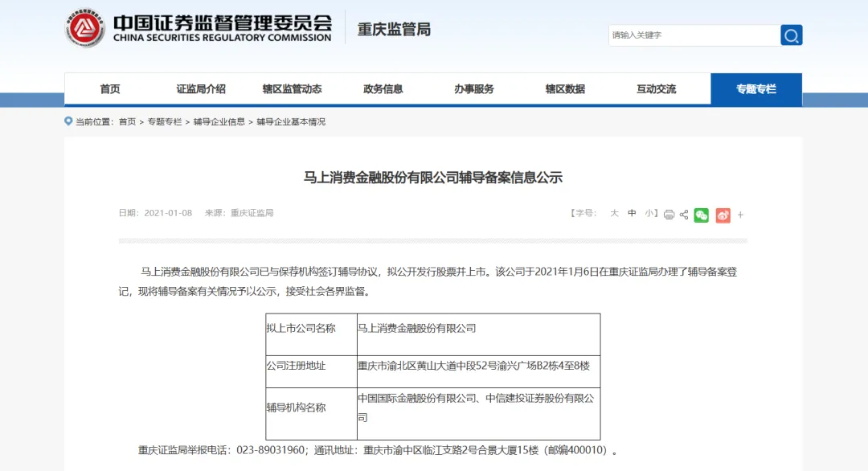The height and width of the screenshot is (471, 868).
Task: Set font size to 中 (medium)
Action: pos(632,213)
